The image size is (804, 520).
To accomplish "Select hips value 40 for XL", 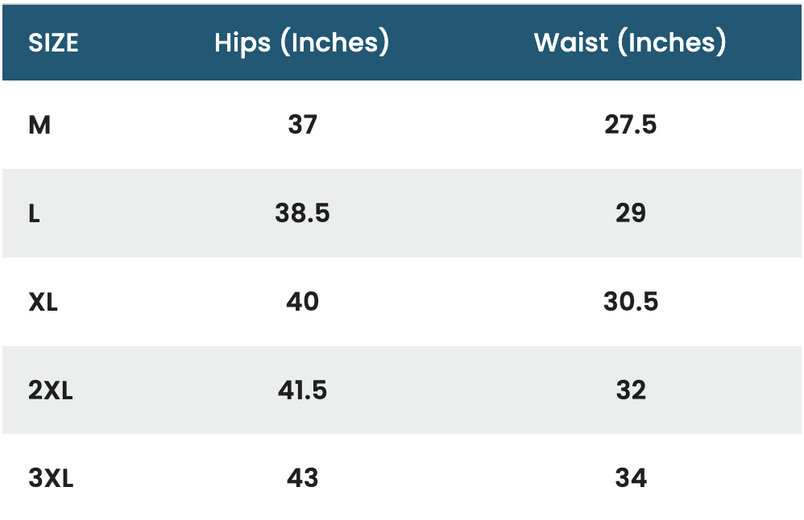I will [303, 302].
